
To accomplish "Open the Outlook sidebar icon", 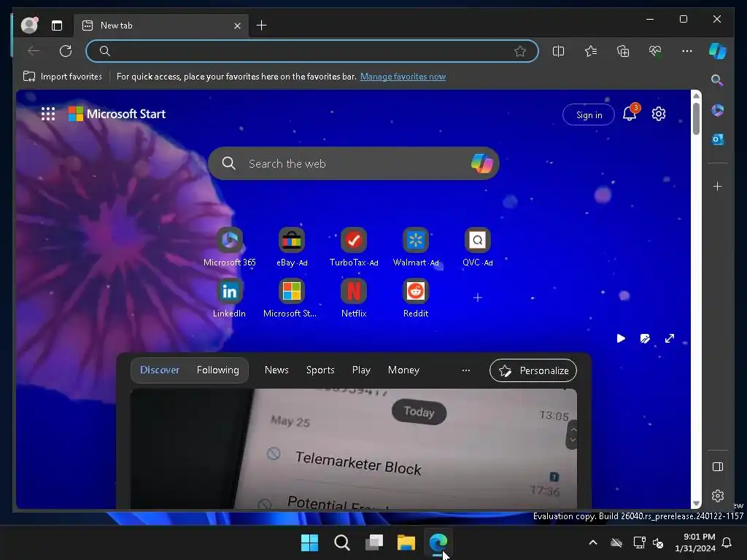I will pyautogui.click(x=718, y=139).
